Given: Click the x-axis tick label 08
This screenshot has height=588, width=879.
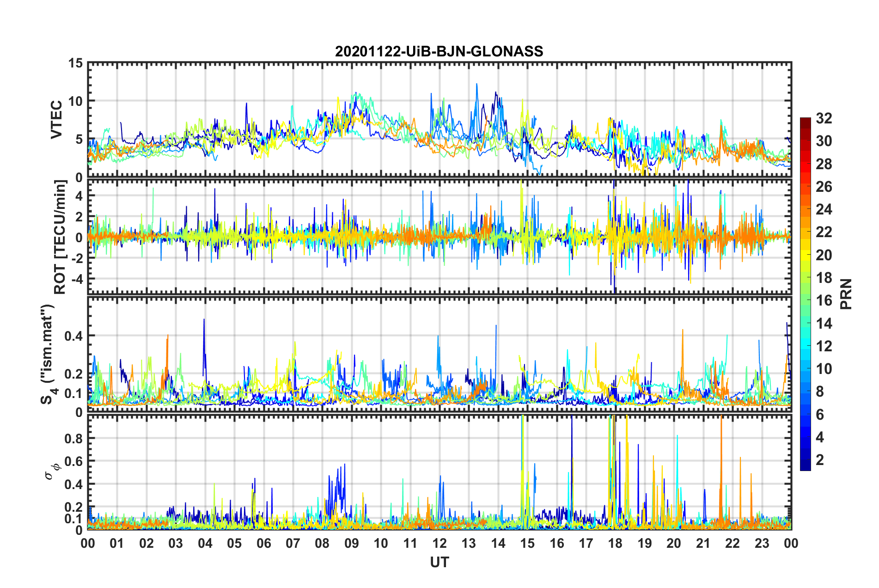Looking at the screenshot, I should [x=322, y=543].
